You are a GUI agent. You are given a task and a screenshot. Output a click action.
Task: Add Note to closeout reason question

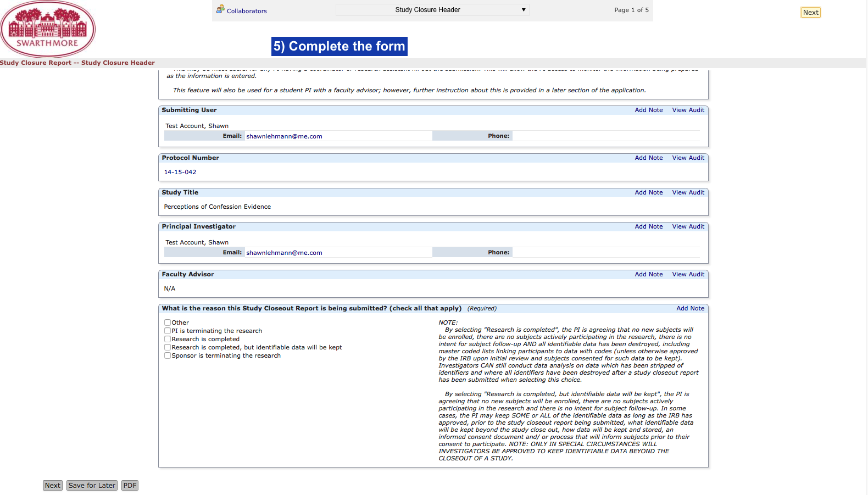690,309
